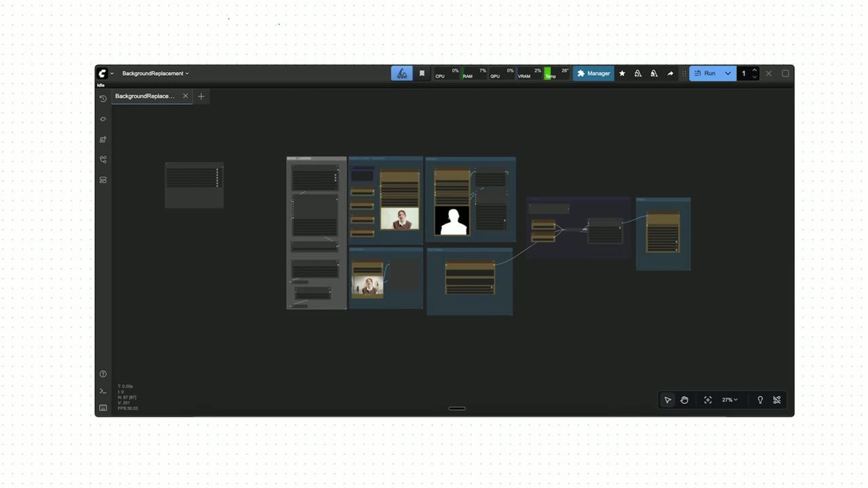Click the CPU usage monitor
Image resolution: width=868 pixels, height=488 pixels.
[447, 73]
